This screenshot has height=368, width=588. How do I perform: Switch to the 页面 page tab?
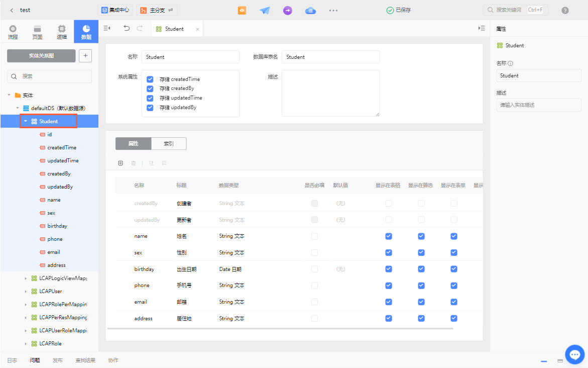click(37, 32)
